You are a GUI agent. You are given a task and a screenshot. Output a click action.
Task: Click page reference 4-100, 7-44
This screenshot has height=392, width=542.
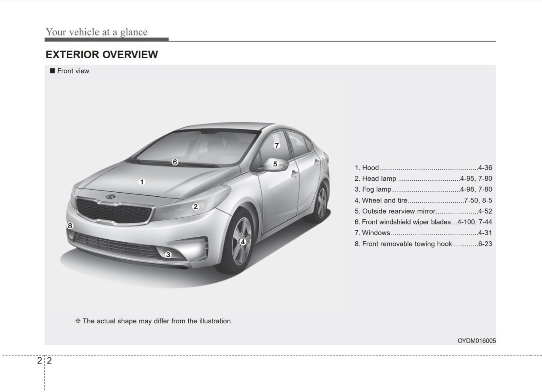tap(475, 222)
